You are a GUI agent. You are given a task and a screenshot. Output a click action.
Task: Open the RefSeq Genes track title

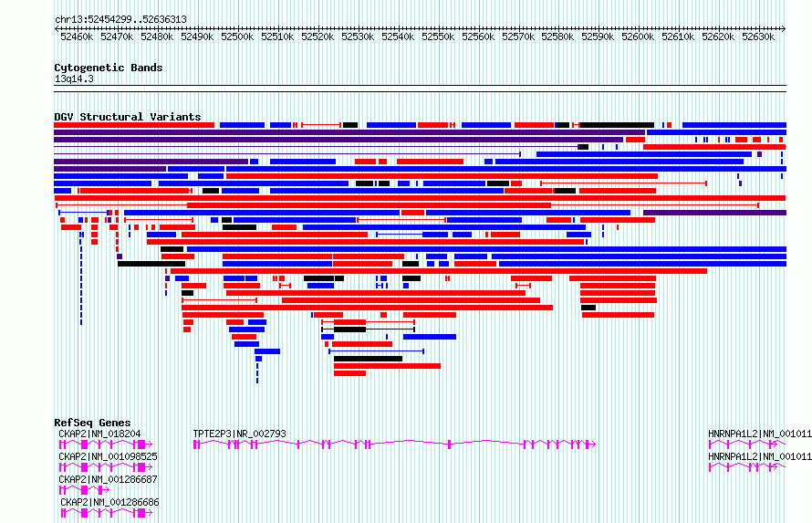click(92, 423)
